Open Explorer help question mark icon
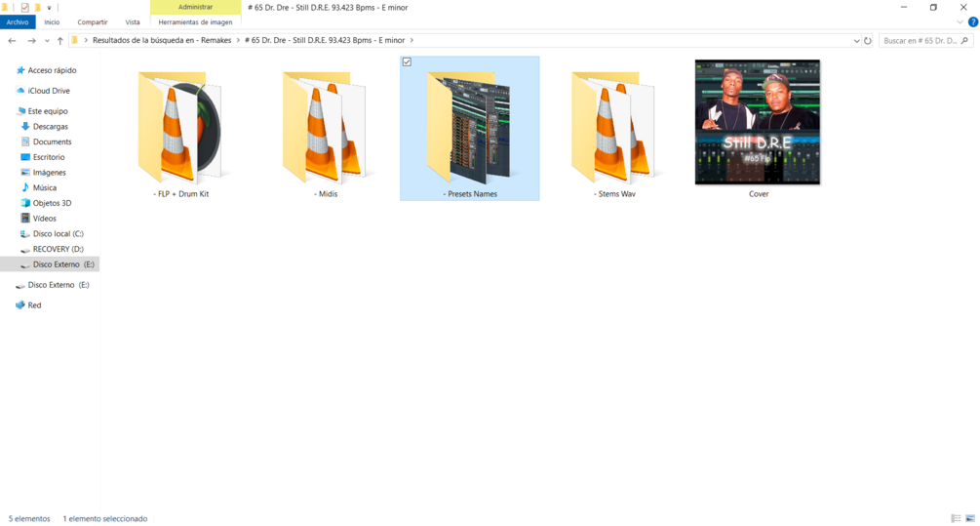Viewport: 980px width, 526px height. 973,21
